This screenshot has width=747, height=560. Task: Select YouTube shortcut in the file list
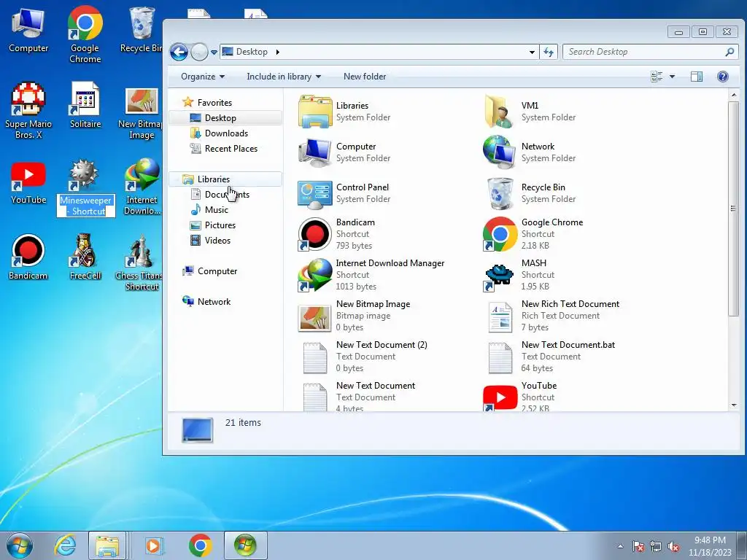(x=519, y=397)
